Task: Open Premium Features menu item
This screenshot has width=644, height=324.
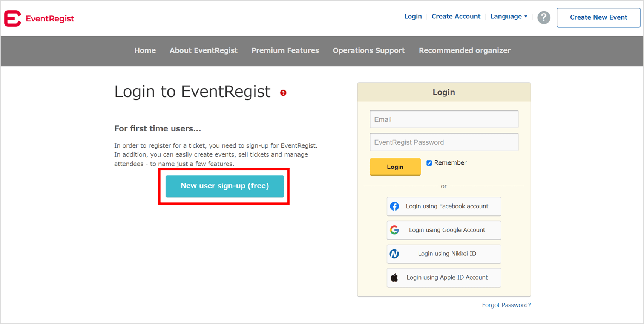Action: point(285,50)
